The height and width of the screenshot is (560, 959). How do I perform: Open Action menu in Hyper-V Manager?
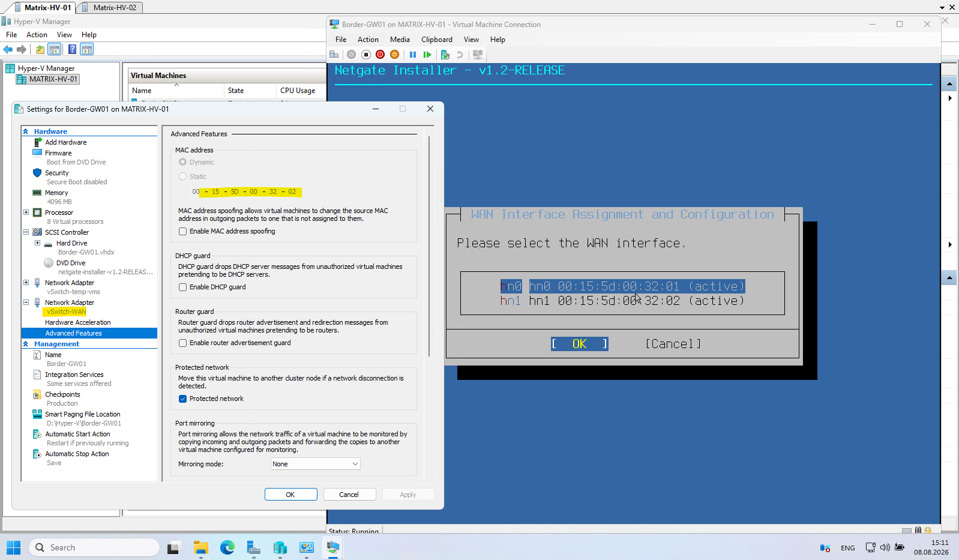point(37,35)
